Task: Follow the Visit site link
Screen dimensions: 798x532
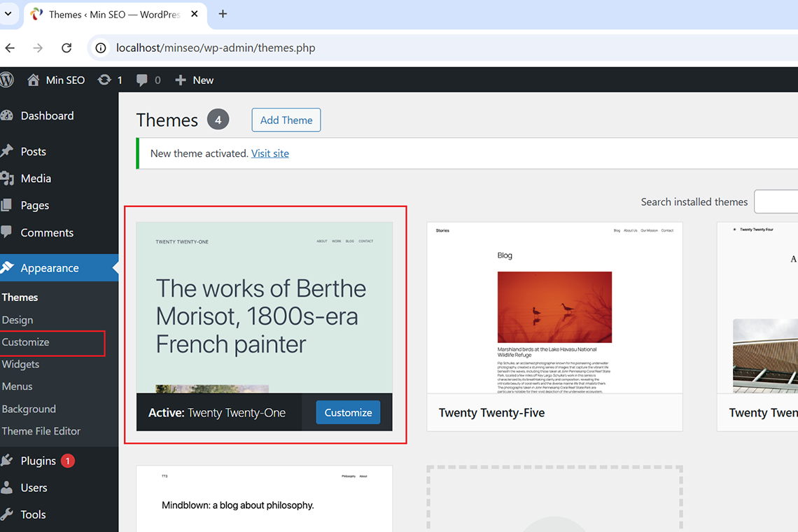Action: pos(269,153)
